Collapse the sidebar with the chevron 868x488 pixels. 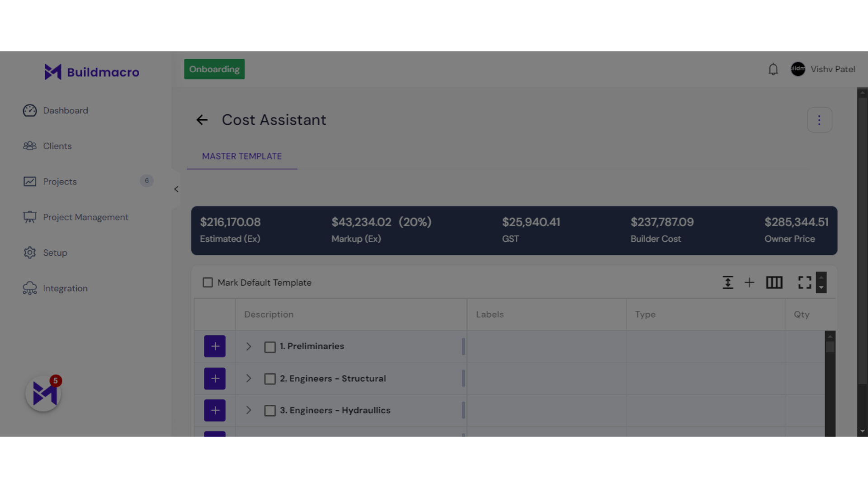[176, 189]
